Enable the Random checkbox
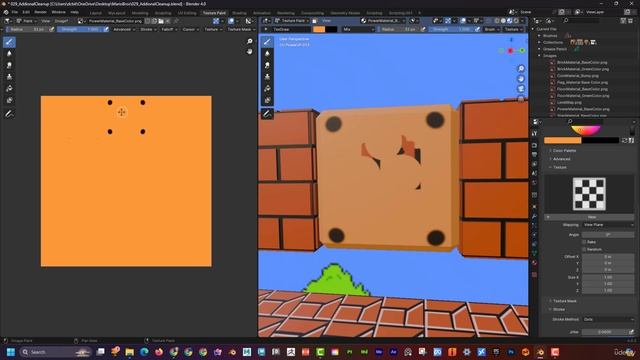This screenshot has width=640, height=360. 584,249
